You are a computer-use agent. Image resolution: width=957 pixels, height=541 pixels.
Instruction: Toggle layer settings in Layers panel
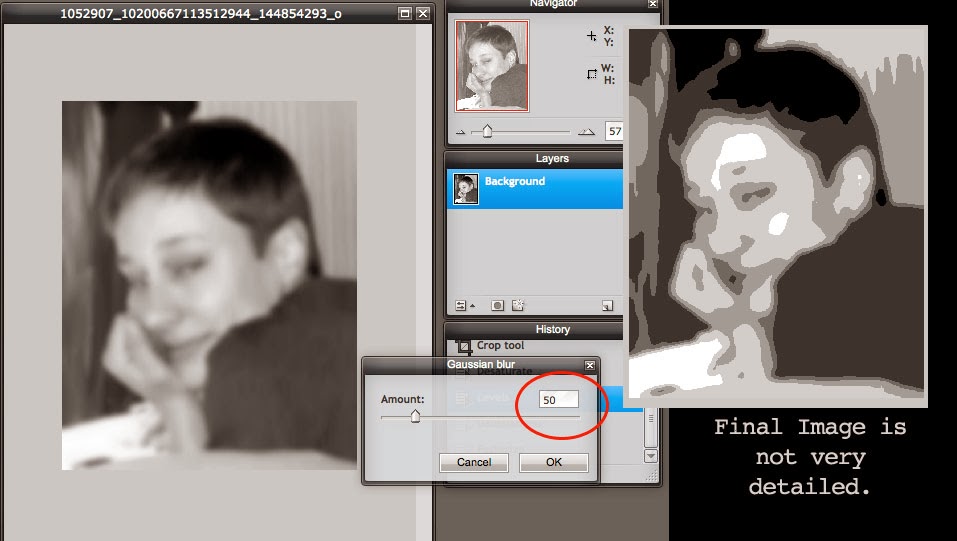click(x=461, y=305)
